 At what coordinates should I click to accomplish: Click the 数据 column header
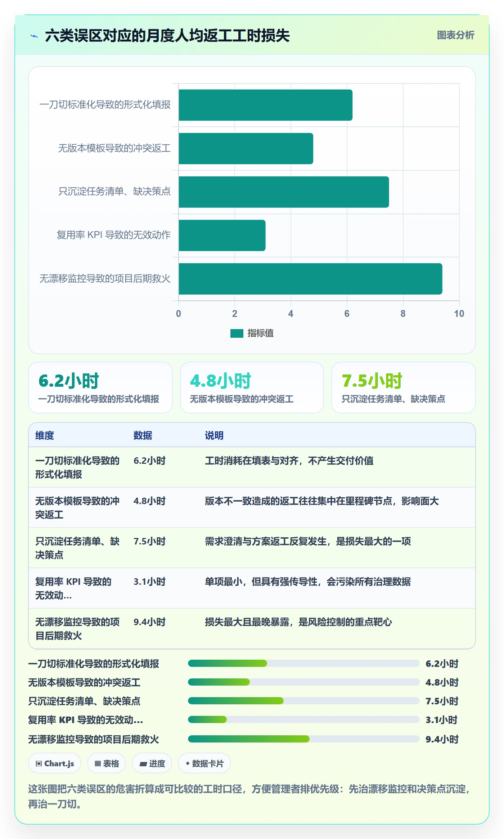point(143,435)
